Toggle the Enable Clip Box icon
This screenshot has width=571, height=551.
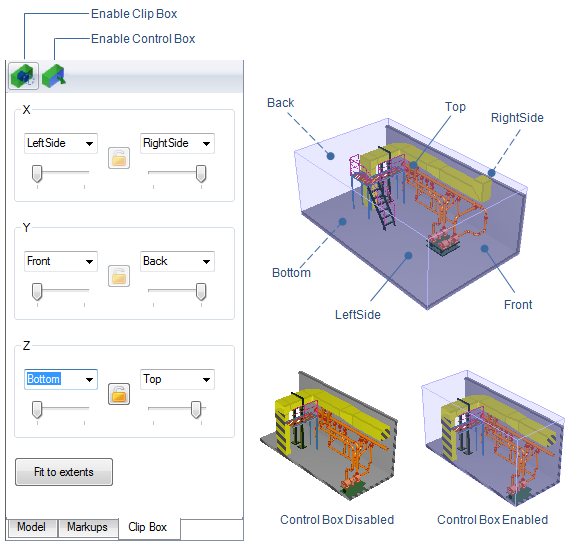pos(24,76)
